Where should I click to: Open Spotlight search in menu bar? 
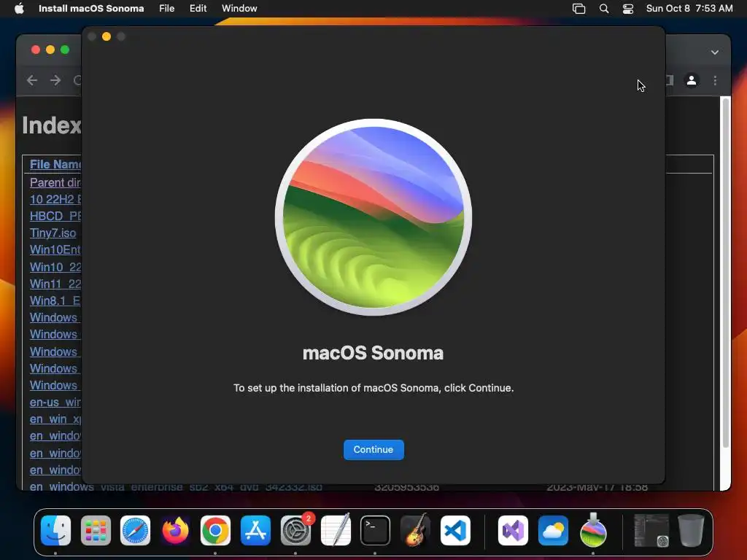[603, 8]
